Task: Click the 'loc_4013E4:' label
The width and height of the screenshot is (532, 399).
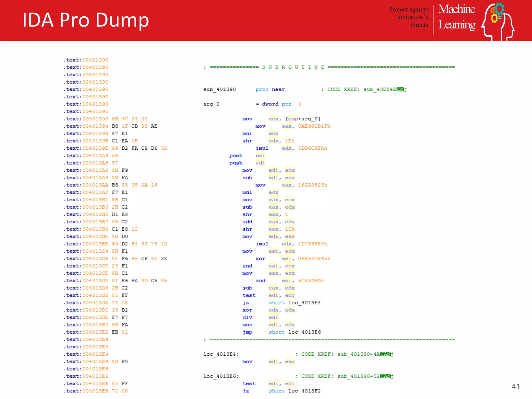Action: click(221, 354)
